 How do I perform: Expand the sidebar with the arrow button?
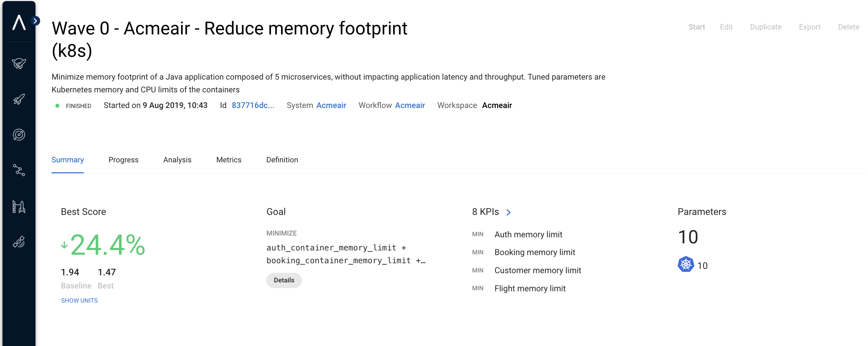tap(36, 21)
